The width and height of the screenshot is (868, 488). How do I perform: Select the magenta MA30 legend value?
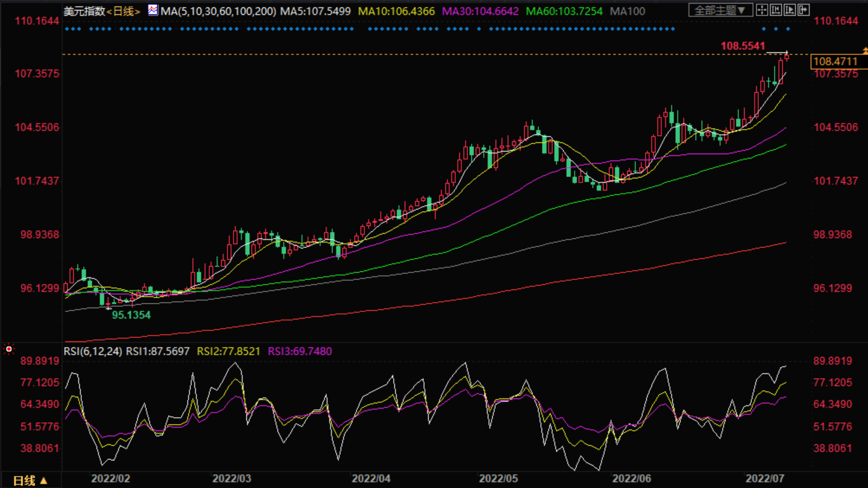click(480, 11)
